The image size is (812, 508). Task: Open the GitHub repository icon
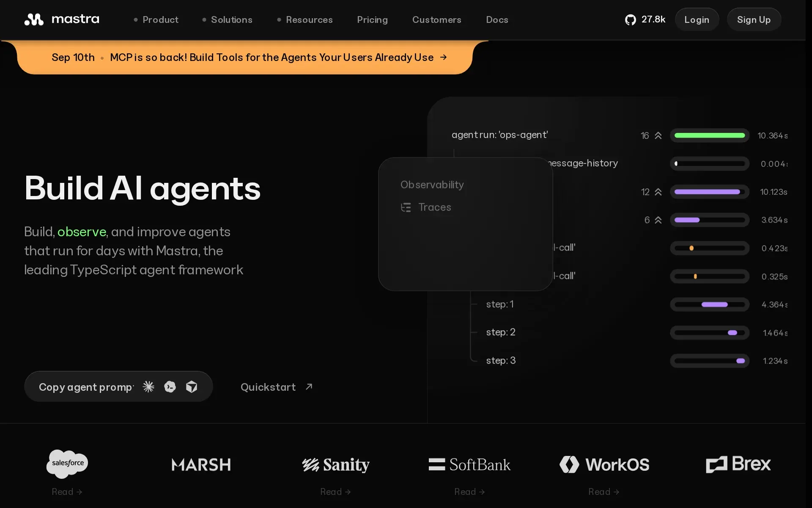[x=630, y=19]
